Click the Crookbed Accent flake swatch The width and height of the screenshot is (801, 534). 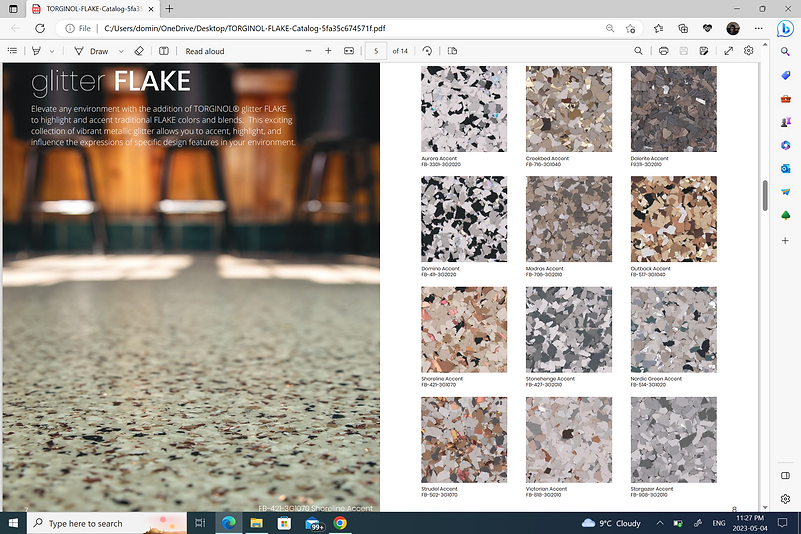[569, 108]
